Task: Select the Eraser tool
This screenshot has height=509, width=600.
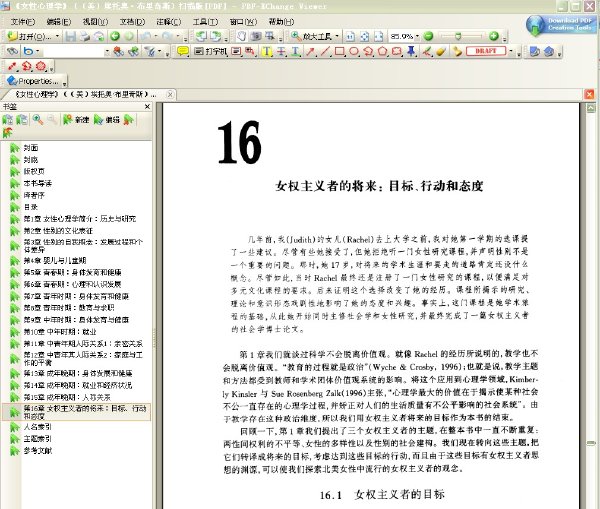Action: click(x=441, y=51)
